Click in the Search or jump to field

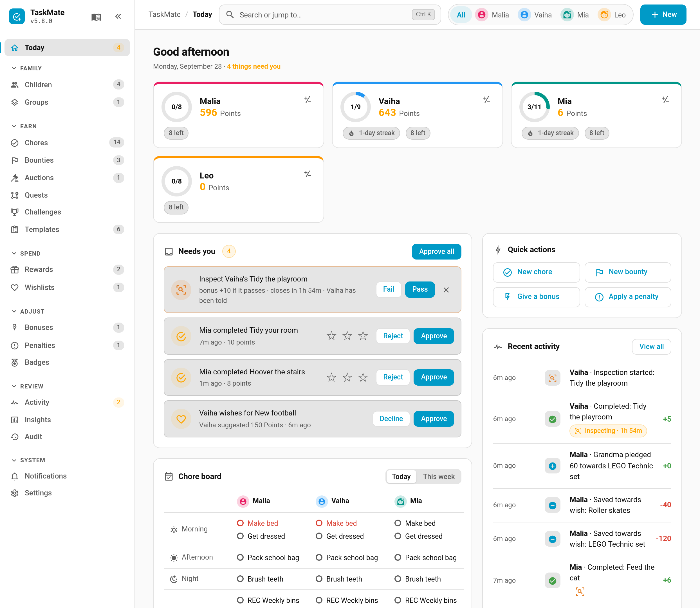coord(330,15)
